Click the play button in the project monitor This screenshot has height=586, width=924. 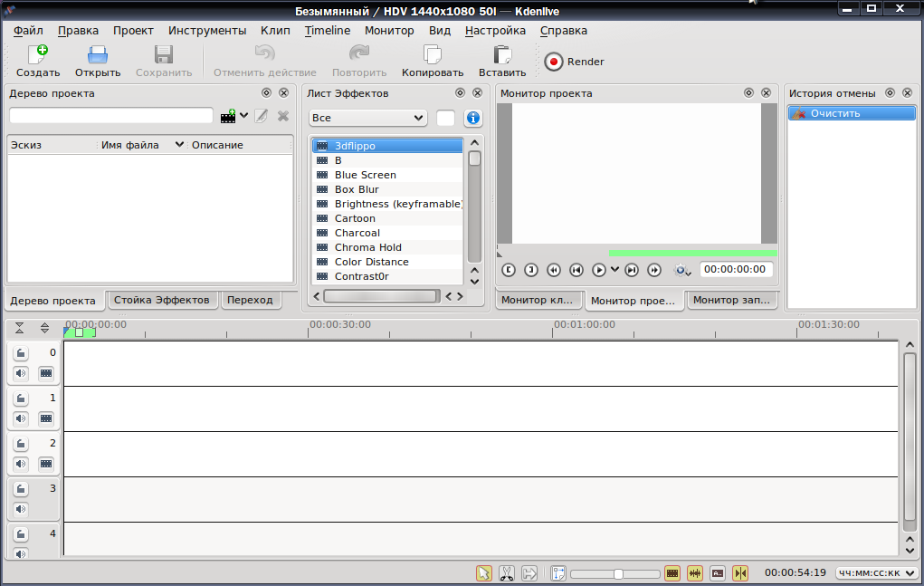[599, 270]
